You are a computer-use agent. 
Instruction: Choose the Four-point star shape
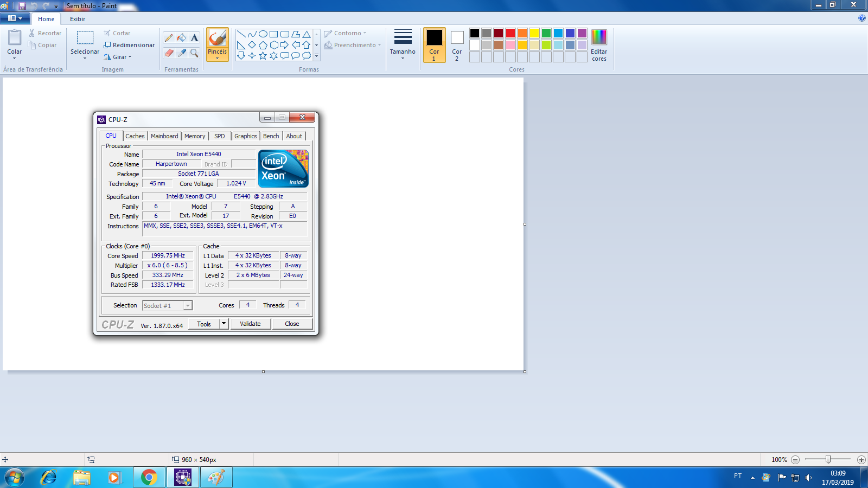coord(252,55)
